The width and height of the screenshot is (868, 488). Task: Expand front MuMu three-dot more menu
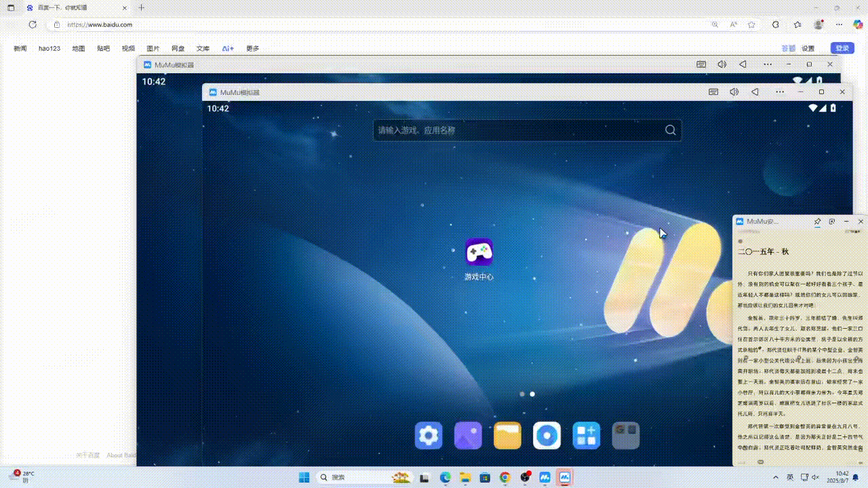click(x=780, y=92)
